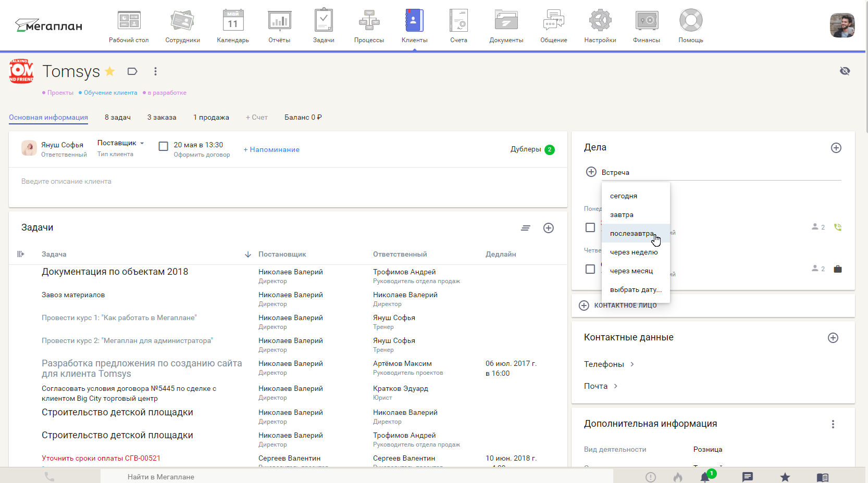
Task: Toggle the crossed-eye visibility icon
Action: point(845,71)
